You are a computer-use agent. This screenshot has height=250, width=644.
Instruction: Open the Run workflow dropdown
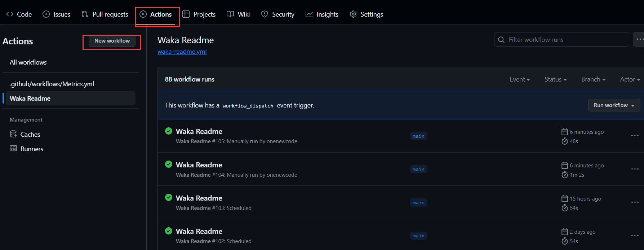click(x=614, y=105)
